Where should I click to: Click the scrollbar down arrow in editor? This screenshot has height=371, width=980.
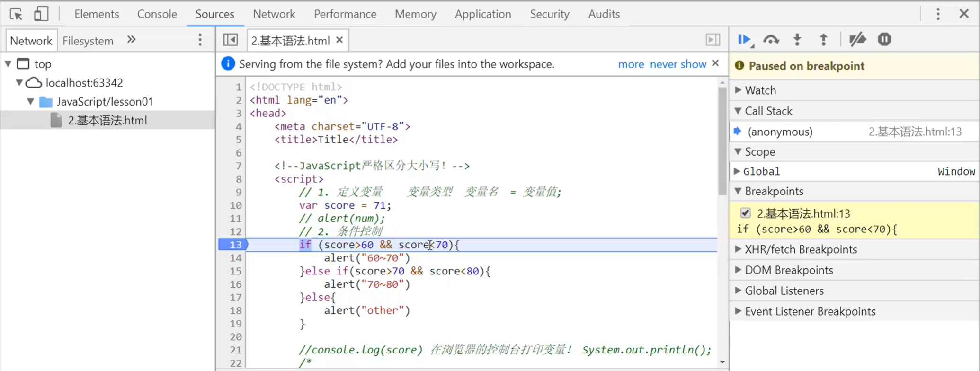pos(722,362)
